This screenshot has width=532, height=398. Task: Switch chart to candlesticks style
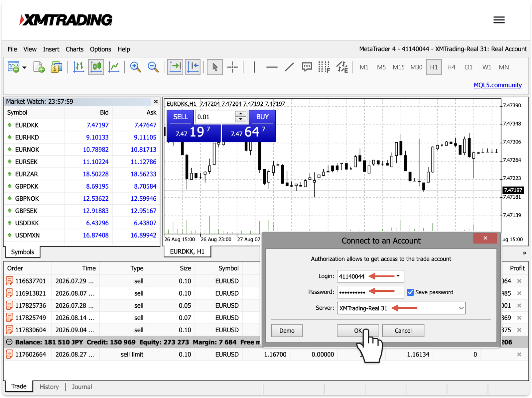[96, 67]
